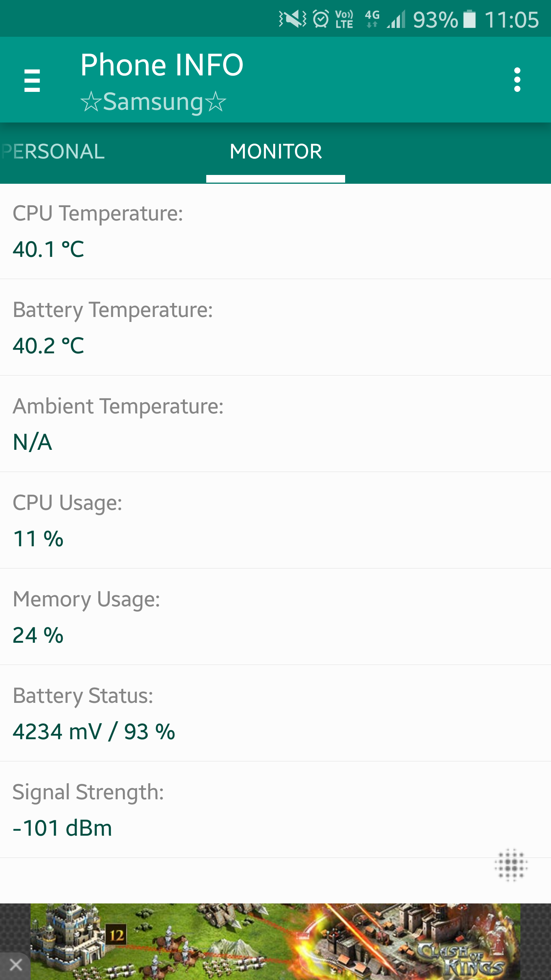Select the MONITOR tab
This screenshot has width=551, height=980.
tap(275, 152)
